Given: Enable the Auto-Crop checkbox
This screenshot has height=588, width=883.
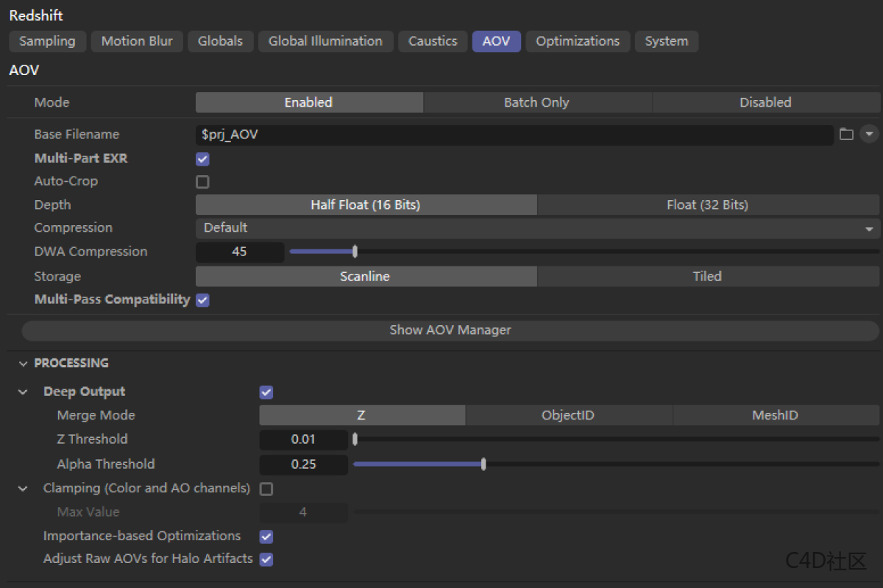Looking at the screenshot, I should click(202, 182).
